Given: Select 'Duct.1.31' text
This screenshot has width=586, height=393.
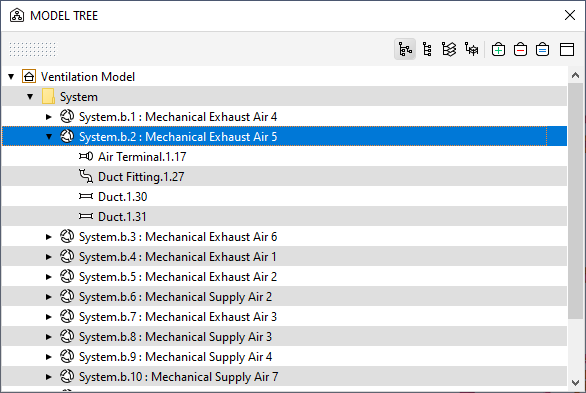Looking at the screenshot, I should tap(122, 217).
